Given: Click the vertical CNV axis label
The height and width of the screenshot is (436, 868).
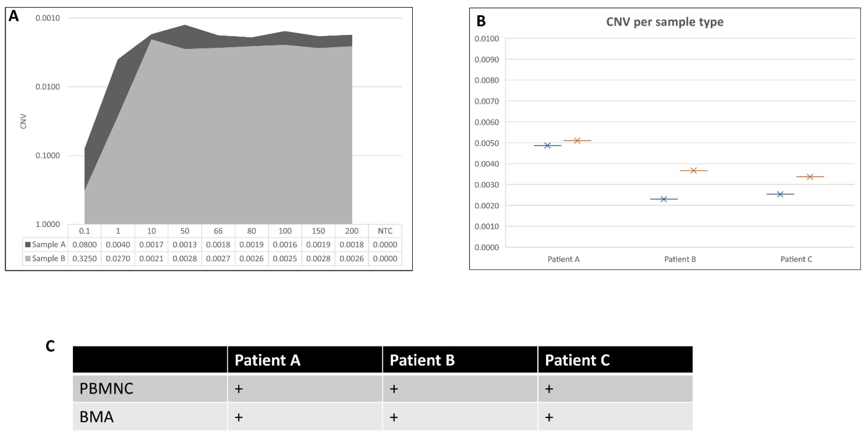Looking at the screenshot, I should pos(23,121).
